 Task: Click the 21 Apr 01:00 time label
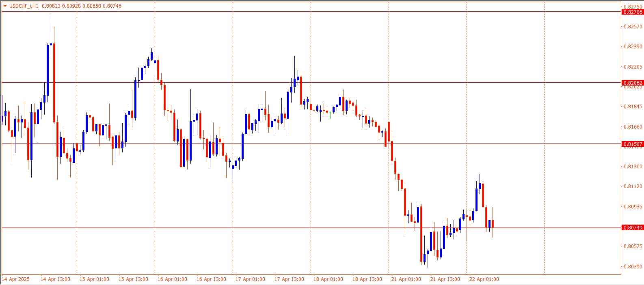(406, 279)
